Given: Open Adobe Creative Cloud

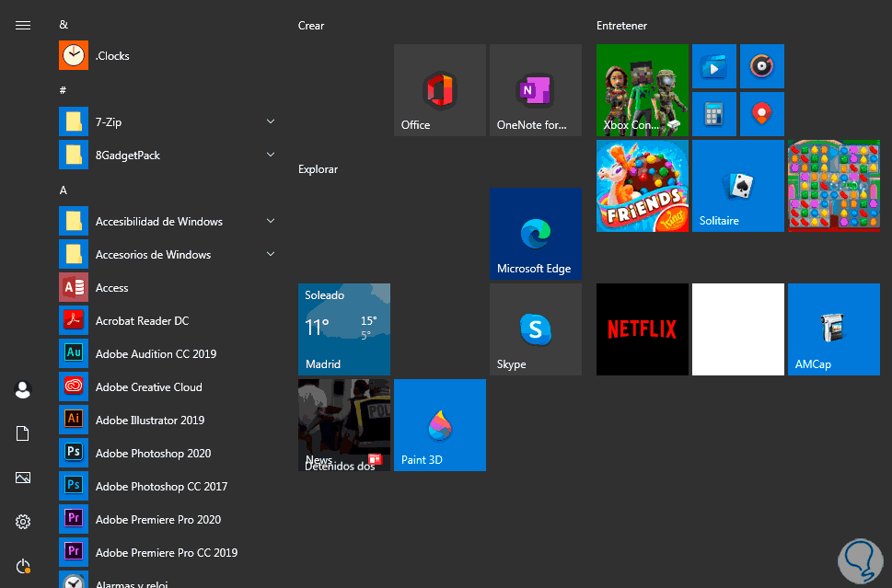Looking at the screenshot, I should [168, 387].
